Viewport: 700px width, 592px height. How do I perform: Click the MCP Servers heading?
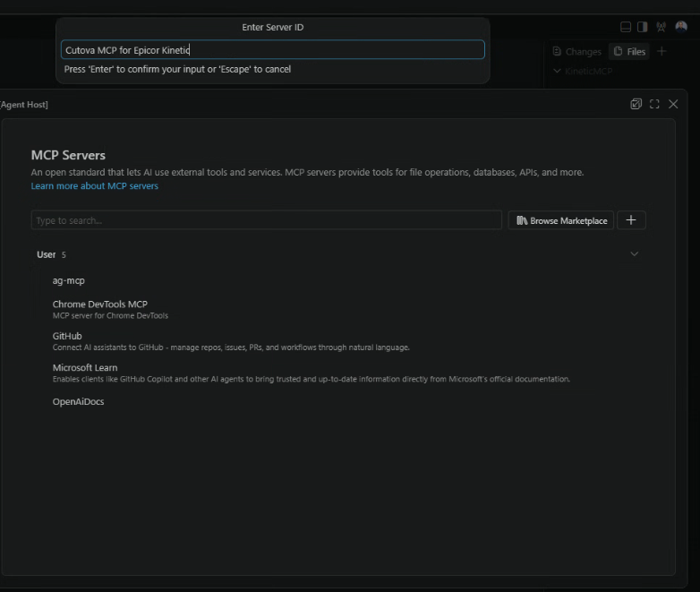68,155
